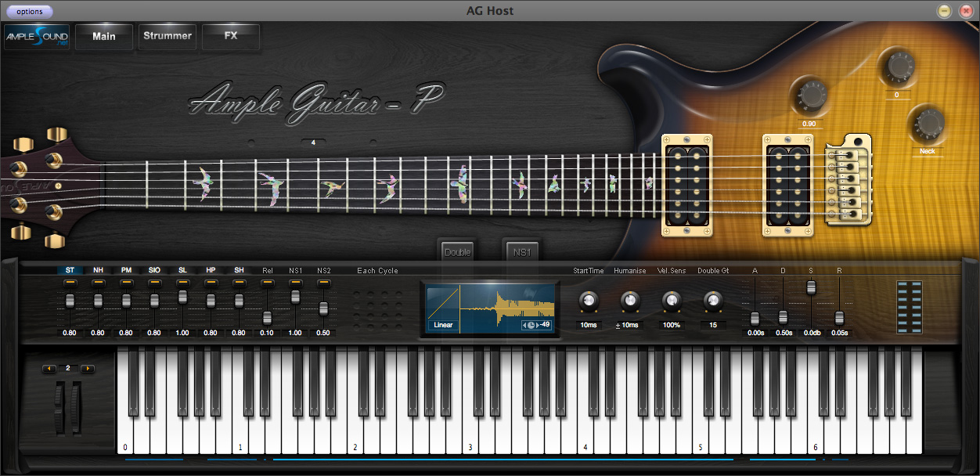Click the modulation wheel

(75, 408)
